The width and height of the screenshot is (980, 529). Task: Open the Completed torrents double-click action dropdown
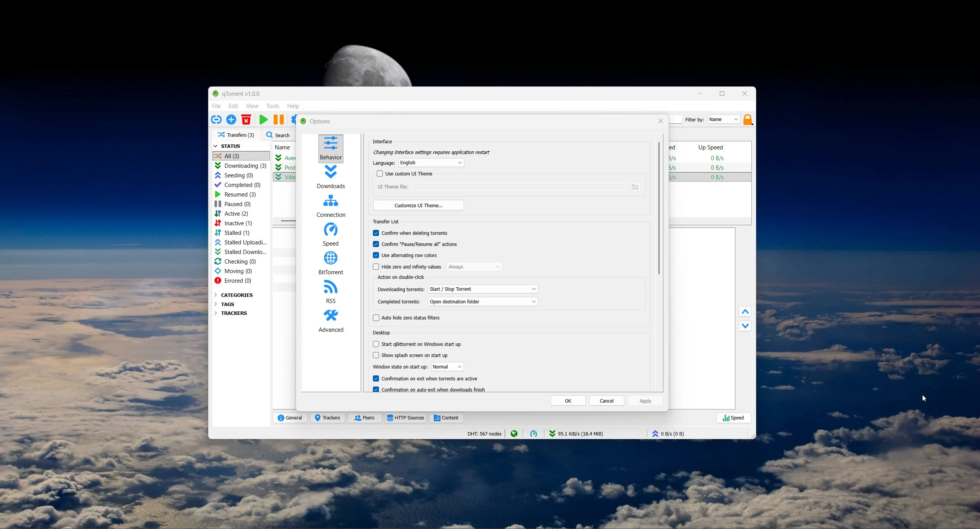[483, 302]
